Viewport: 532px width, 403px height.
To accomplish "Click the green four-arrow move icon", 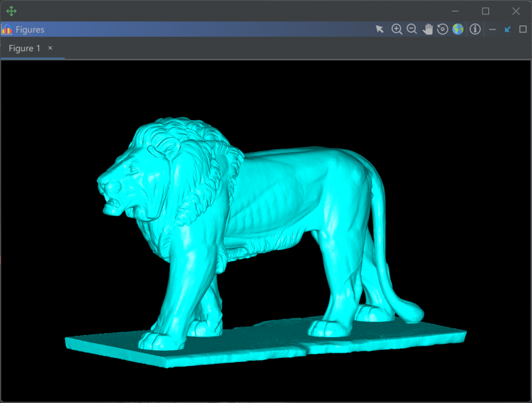I will click(x=11, y=11).
